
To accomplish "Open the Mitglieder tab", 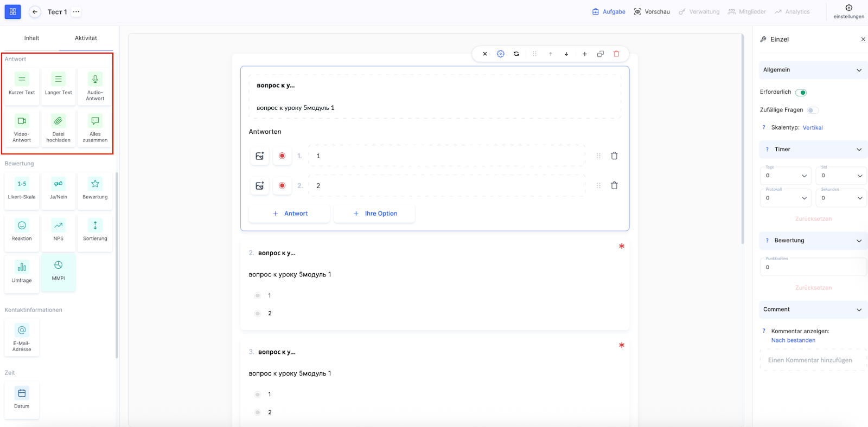I will [x=747, y=11].
